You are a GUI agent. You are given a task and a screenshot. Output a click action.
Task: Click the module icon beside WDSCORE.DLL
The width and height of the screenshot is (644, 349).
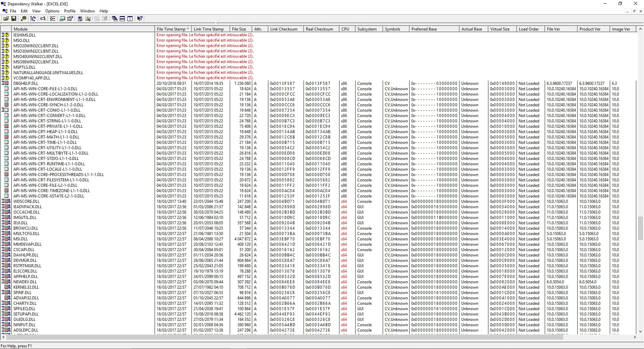[6, 201]
